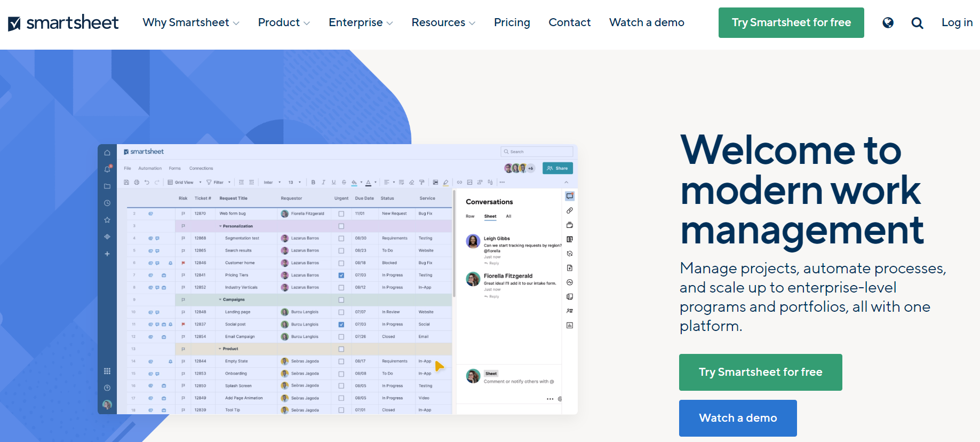Switch to Row tab in Conversations
Viewport: 980px width, 442px height.
point(470,216)
